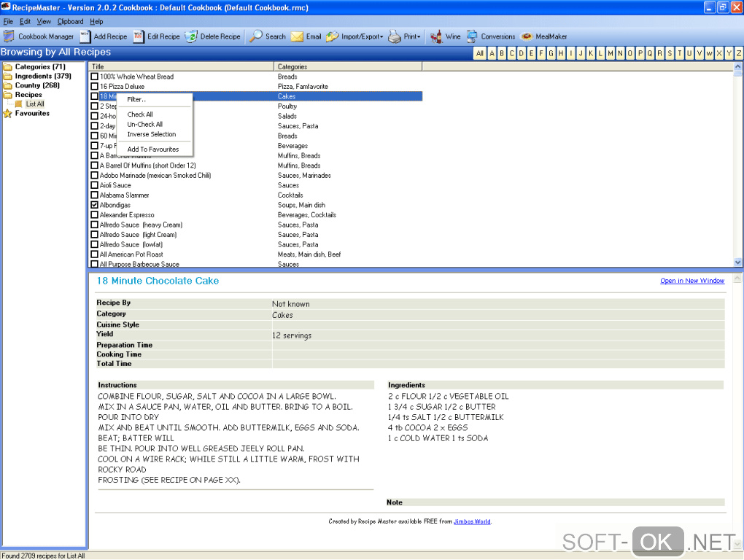Select the Alfredo Sauce (heavy Cream) row
This screenshot has width=744, height=560.
pos(256,225)
